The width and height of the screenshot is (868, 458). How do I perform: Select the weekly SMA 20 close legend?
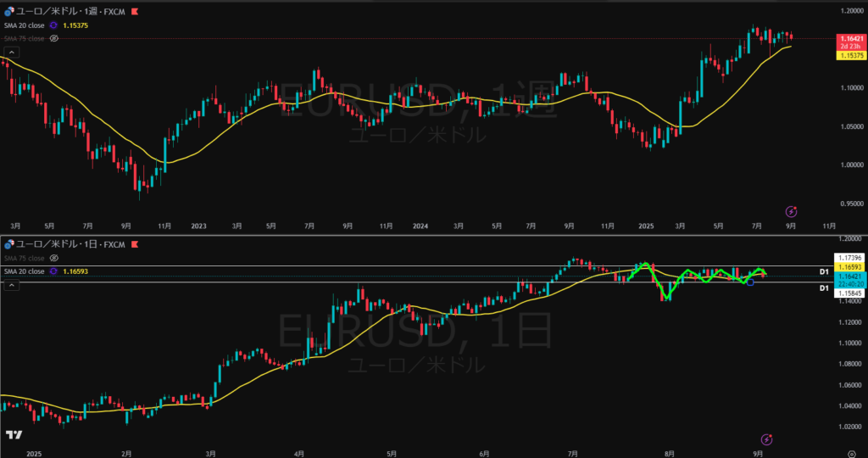25,25
